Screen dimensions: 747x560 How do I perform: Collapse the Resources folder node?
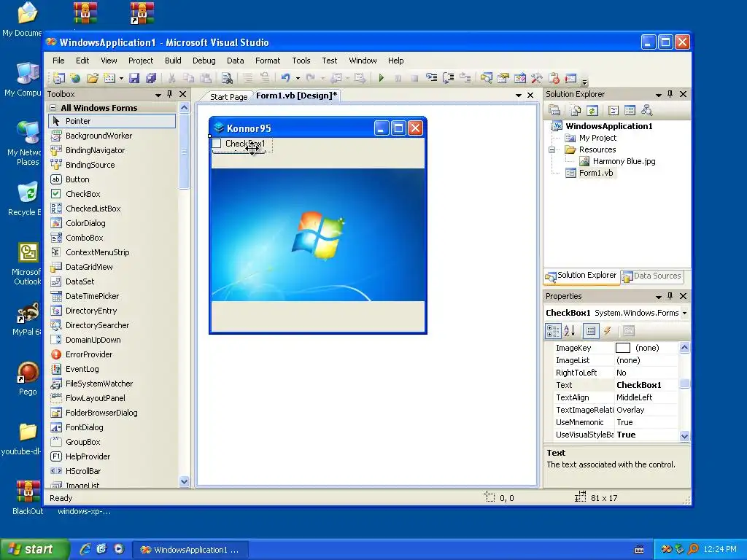click(x=551, y=149)
